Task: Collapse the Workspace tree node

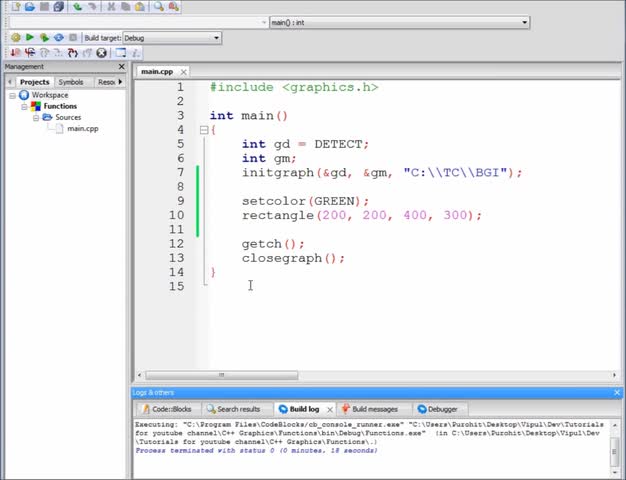Action: tap(12, 95)
